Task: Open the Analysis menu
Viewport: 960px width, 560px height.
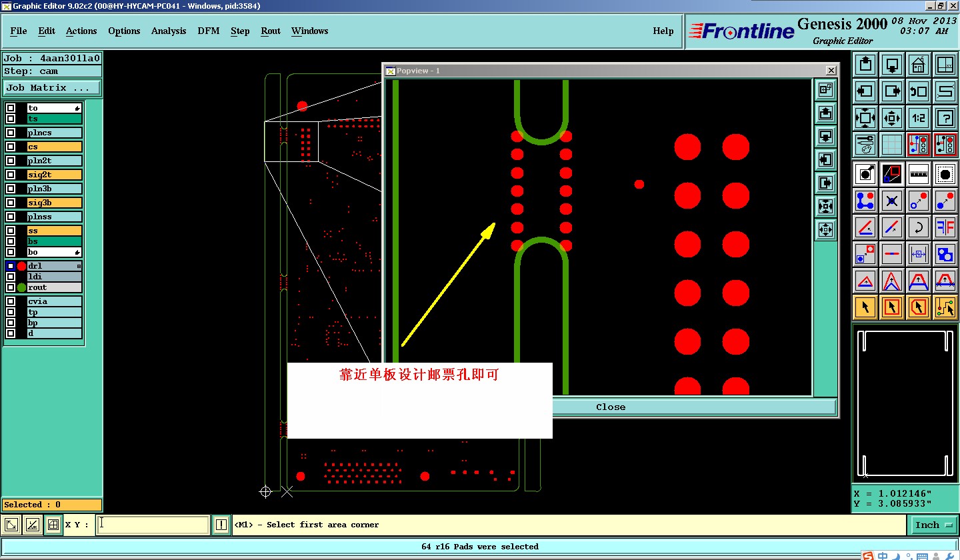Action: 169,31
